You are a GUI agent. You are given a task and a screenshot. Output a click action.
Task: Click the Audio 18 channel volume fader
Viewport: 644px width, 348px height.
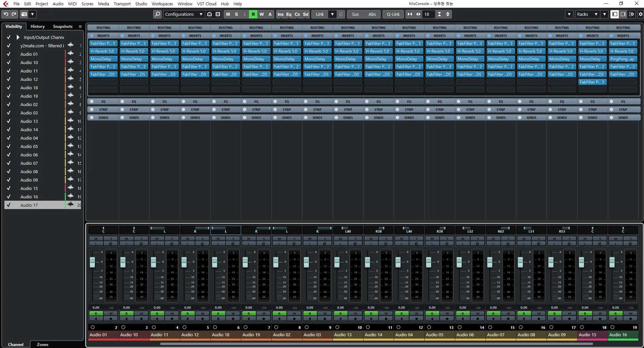point(215,262)
